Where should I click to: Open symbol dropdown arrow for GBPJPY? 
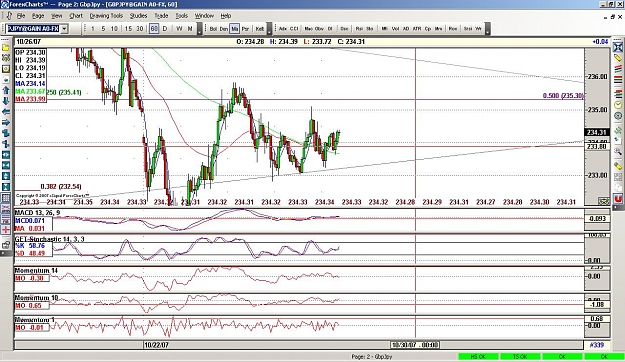64,29
